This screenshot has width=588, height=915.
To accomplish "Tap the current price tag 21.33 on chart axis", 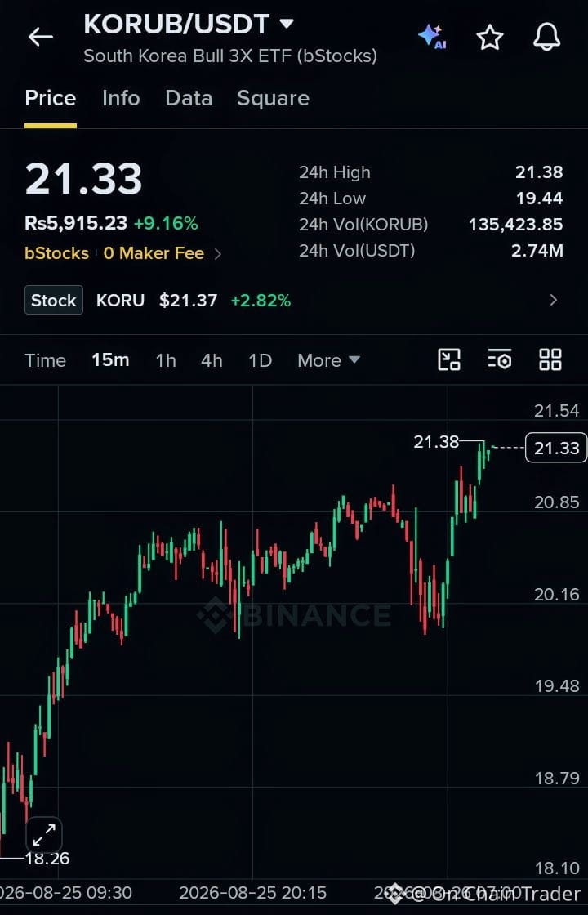I will tap(556, 449).
